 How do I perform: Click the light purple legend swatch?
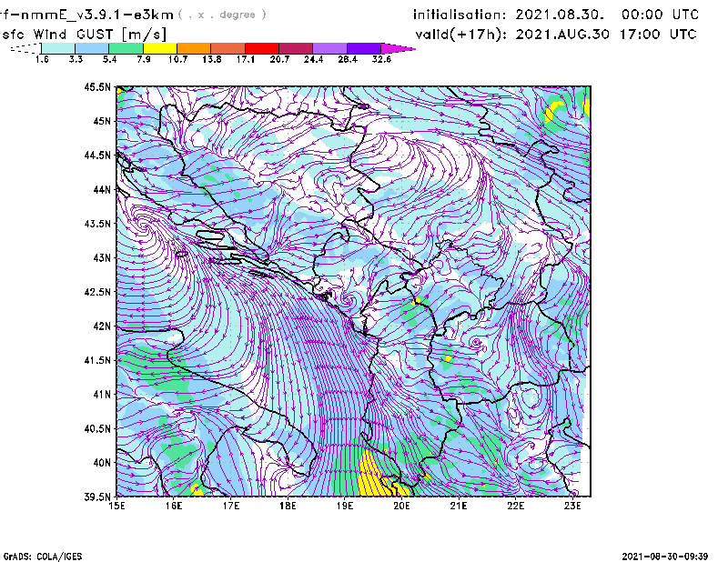329,48
